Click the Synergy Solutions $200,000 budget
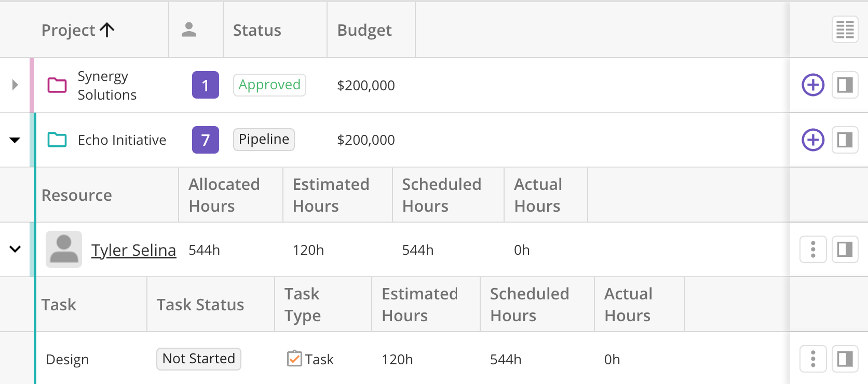This screenshot has height=384, width=868. 366,86
